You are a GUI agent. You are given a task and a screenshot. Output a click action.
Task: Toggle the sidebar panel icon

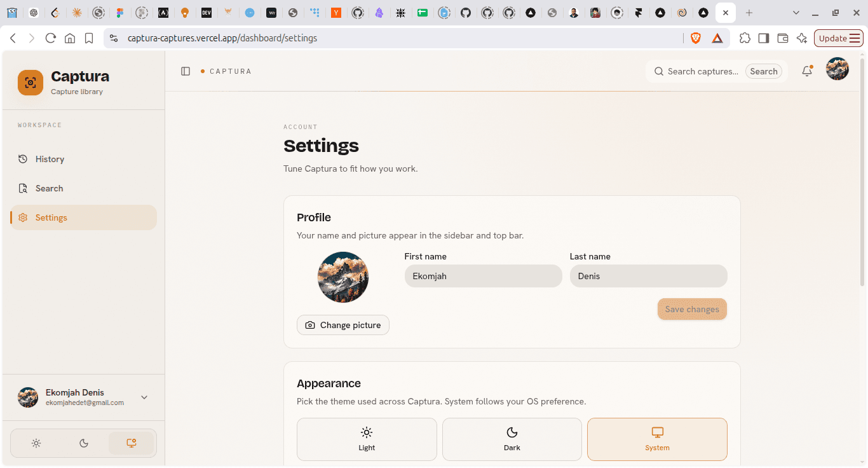[186, 71]
